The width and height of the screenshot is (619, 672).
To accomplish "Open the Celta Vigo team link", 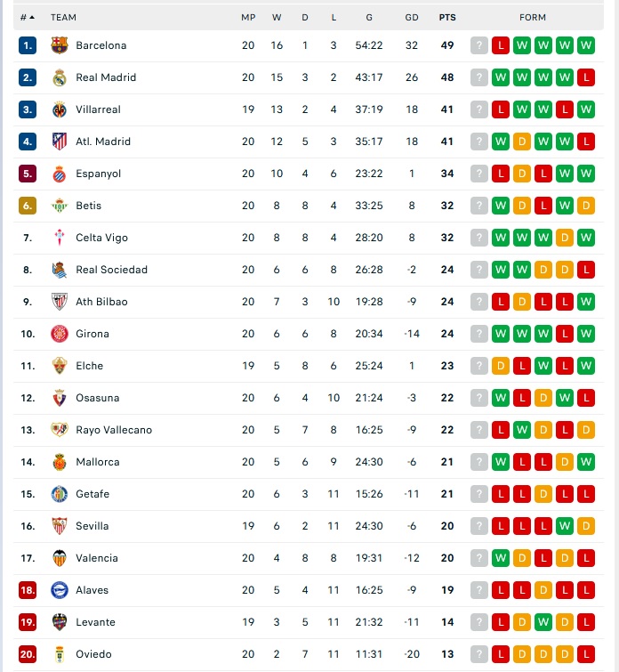I will click(x=101, y=238).
